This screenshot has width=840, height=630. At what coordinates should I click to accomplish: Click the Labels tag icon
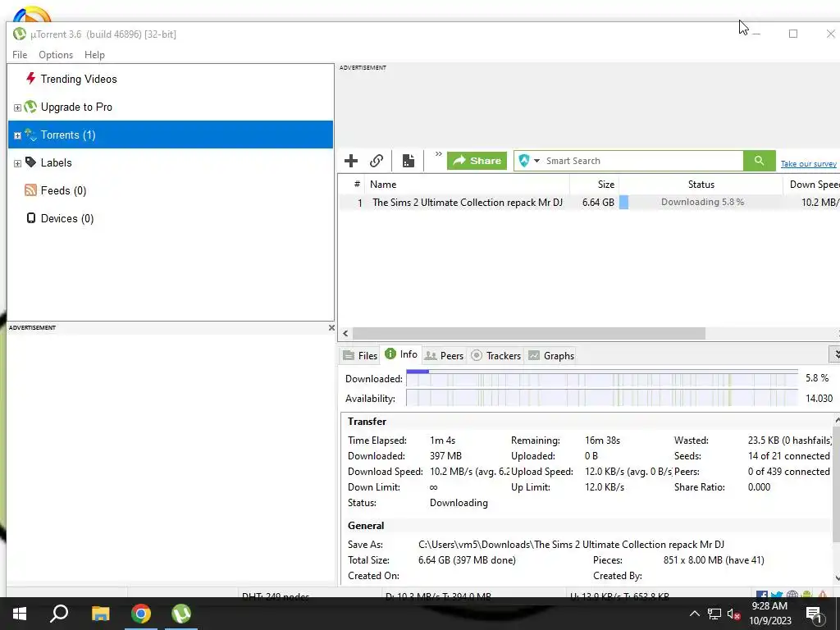pyautogui.click(x=30, y=162)
